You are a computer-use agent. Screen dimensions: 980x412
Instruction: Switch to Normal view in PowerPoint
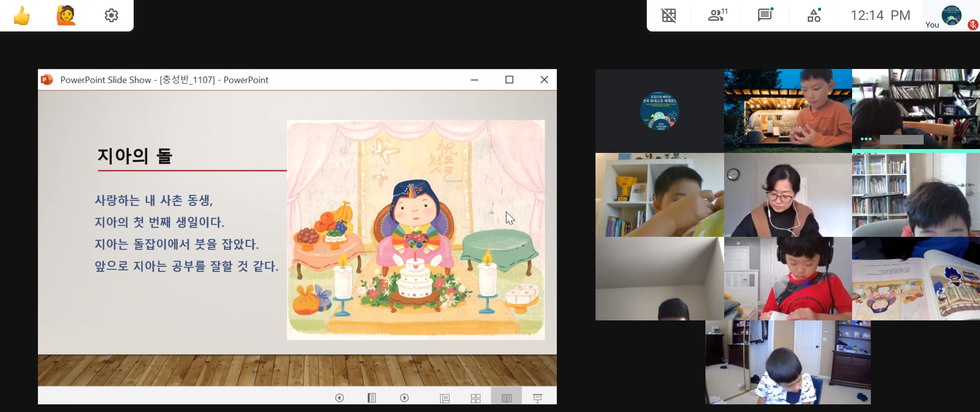[x=445, y=398]
